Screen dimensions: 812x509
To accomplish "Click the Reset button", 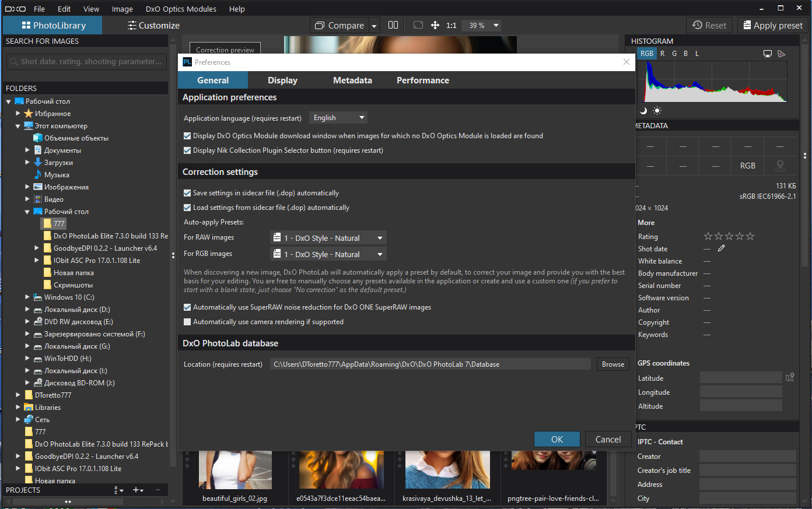I will point(709,25).
